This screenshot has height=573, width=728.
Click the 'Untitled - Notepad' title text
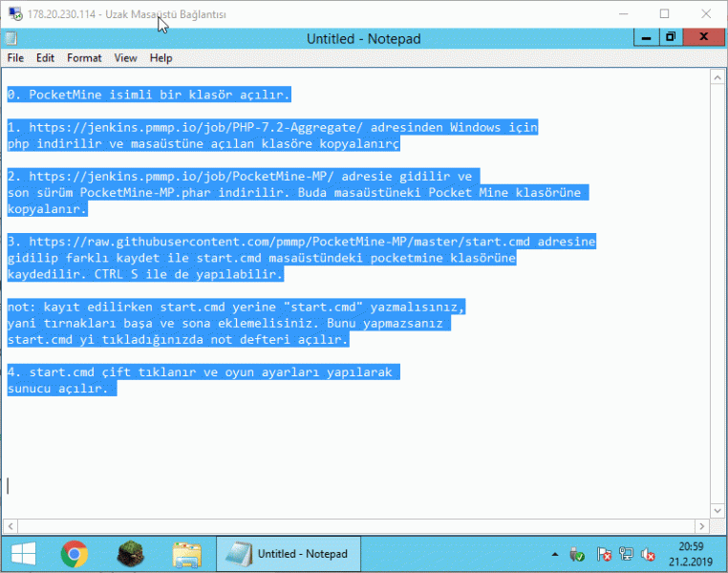pos(364,38)
